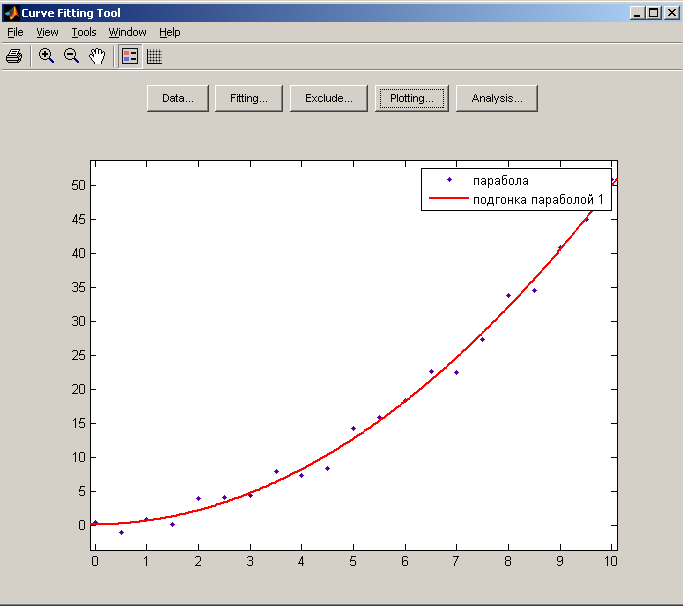
Task: Click the x-axis label 5
Action: point(353,561)
